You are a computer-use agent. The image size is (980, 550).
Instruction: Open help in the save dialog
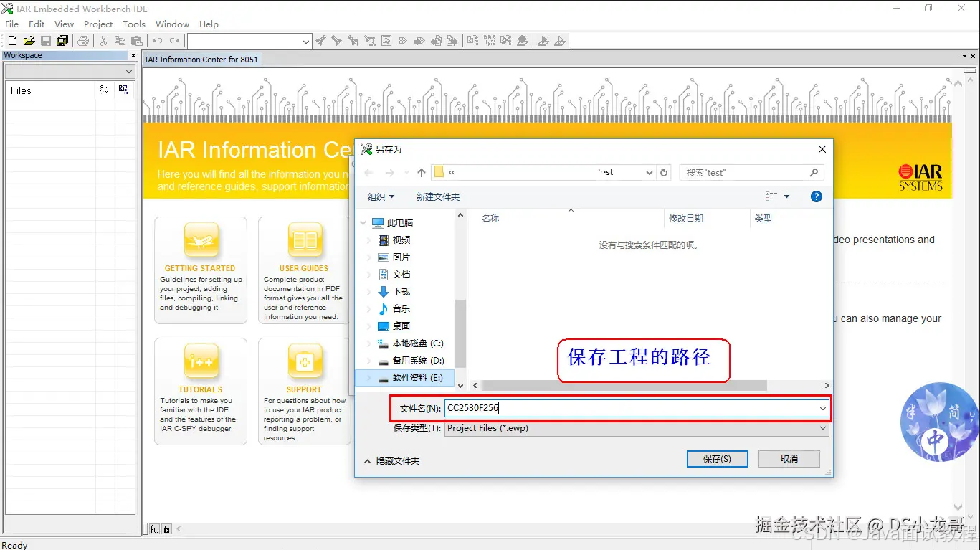click(x=816, y=196)
